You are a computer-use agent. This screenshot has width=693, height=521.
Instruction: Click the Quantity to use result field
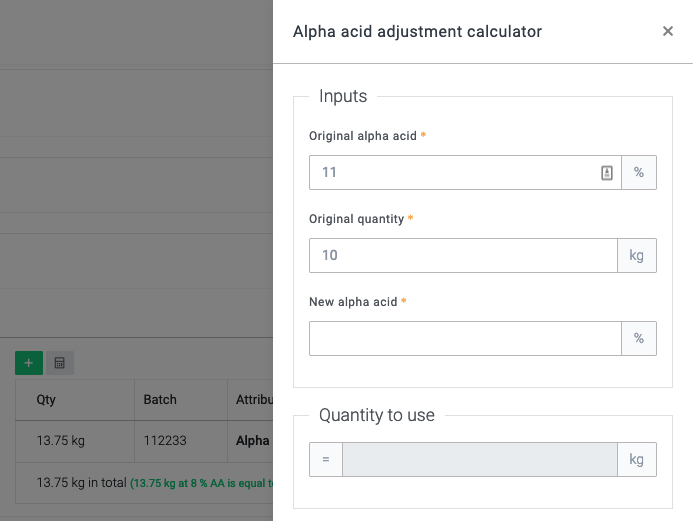tap(479, 460)
